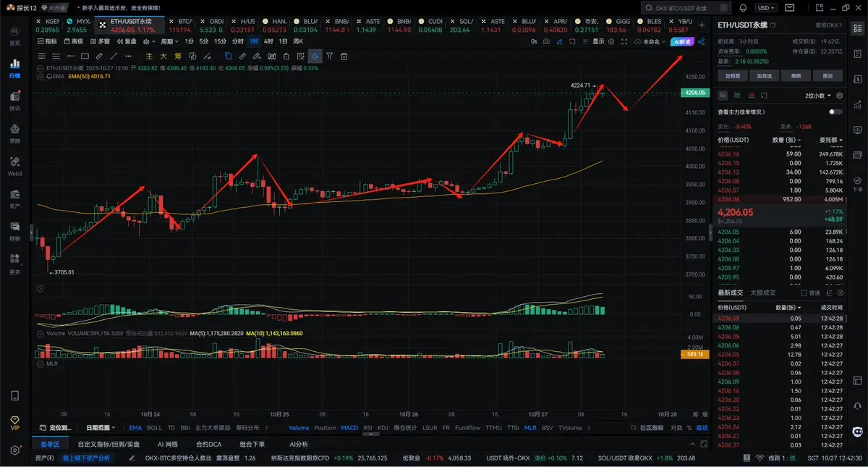This screenshot has height=467, width=868.
Task: Toggle the MACD indicator
Action: click(x=349, y=428)
